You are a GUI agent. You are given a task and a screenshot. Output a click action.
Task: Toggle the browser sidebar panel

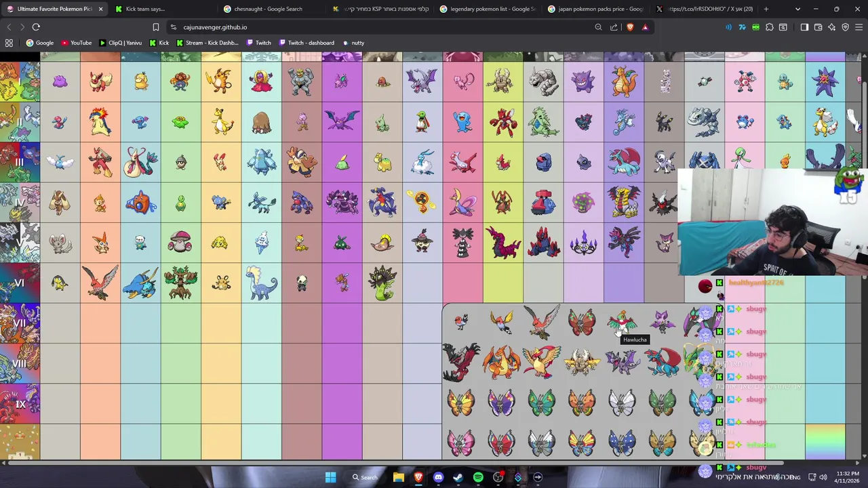(x=804, y=27)
